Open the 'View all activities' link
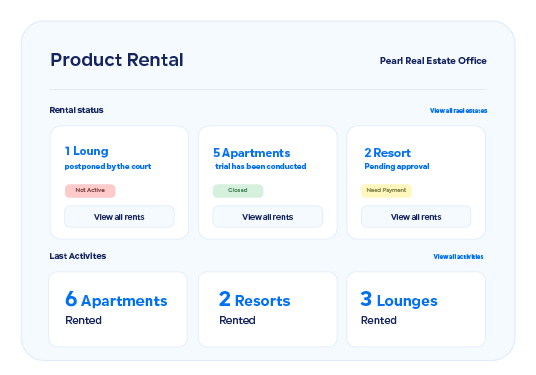536x375 pixels. 458,256
